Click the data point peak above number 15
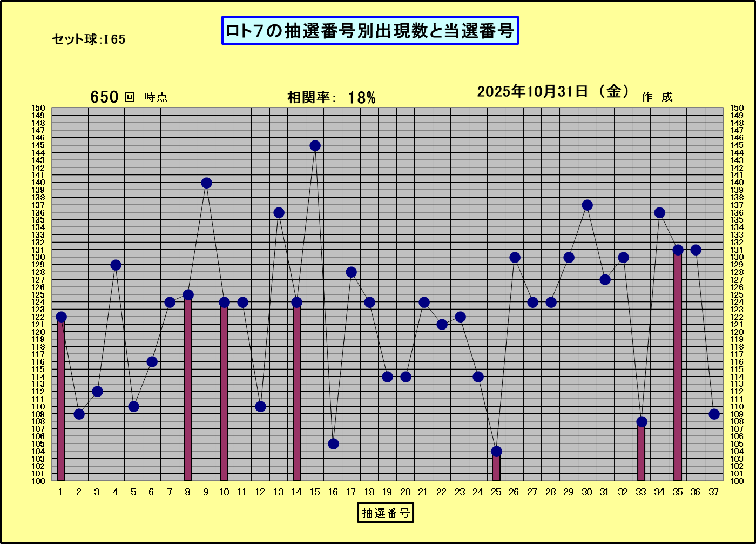 tap(315, 146)
